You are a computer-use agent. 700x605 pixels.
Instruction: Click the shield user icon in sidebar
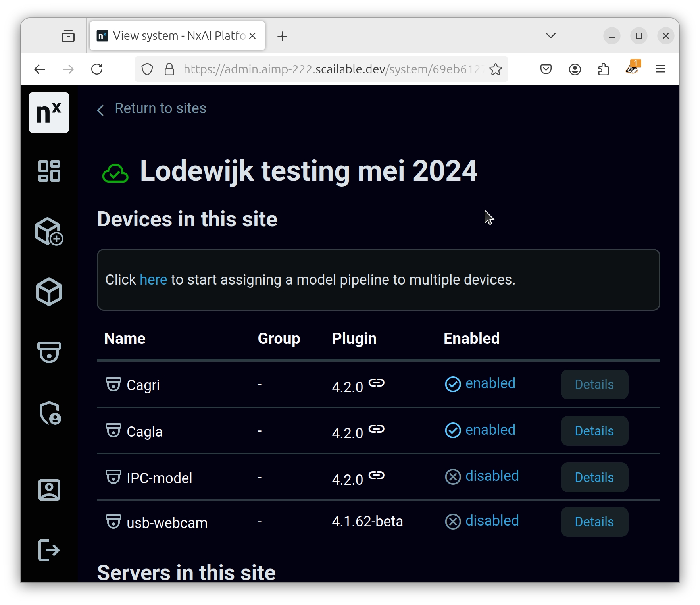tap(50, 413)
